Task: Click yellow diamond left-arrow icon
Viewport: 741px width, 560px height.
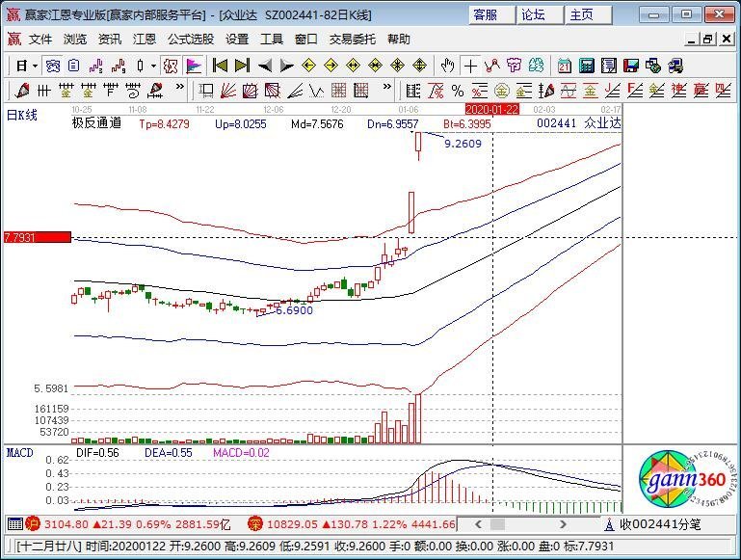Action: click(309, 66)
